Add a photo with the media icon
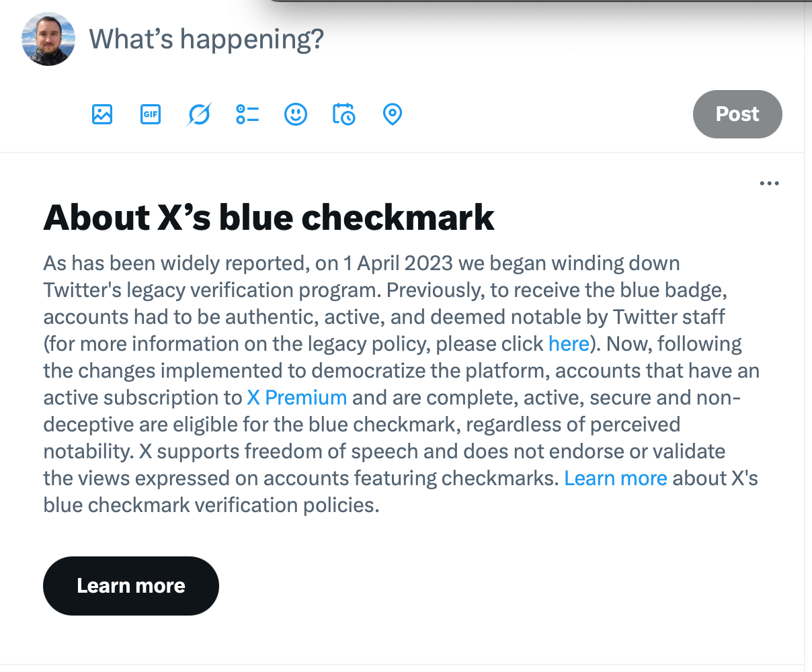Screen dimensions: 812x672 pyautogui.click(x=102, y=114)
